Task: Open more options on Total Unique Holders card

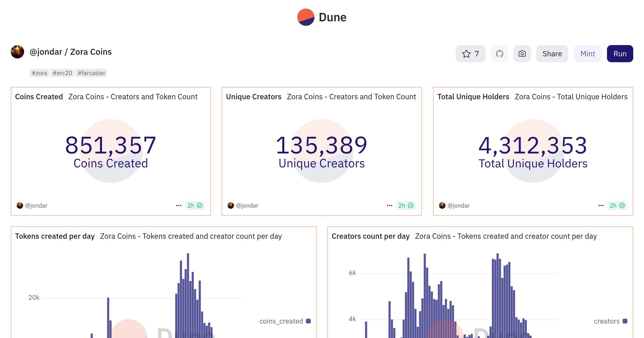Action: tap(601, 205)
